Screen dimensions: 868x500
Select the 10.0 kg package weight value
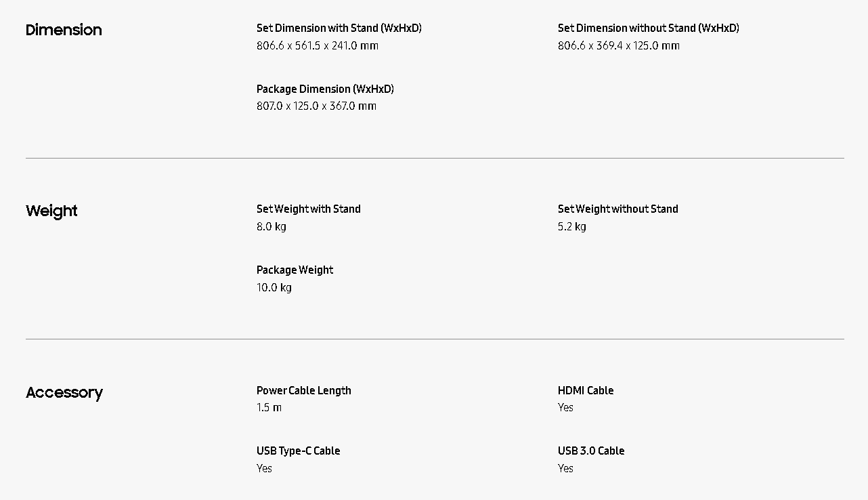coord(274,287)
